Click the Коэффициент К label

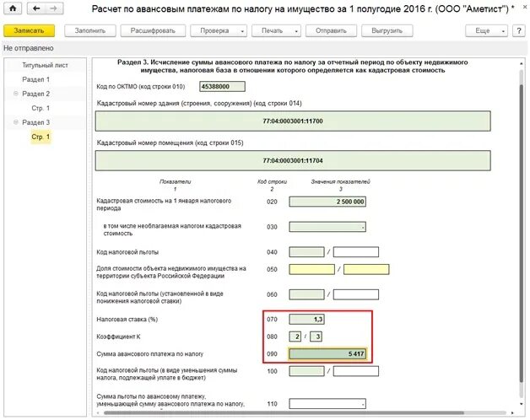click(x=118, y=337)
